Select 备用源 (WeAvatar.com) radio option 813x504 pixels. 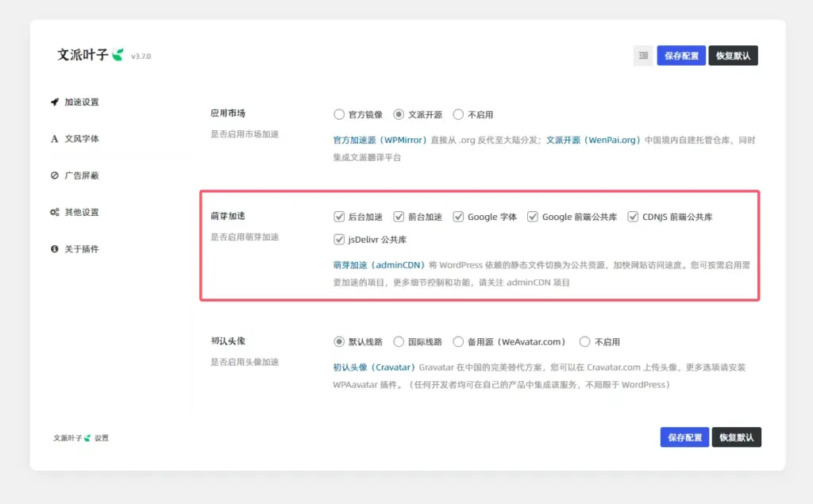pos(458,342)
